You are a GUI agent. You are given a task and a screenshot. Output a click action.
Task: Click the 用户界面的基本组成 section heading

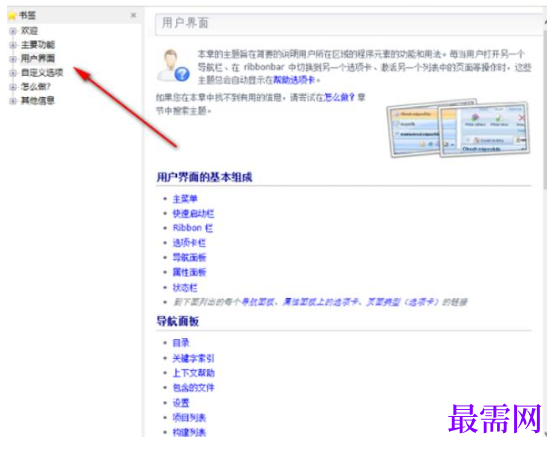coord(204,177)
